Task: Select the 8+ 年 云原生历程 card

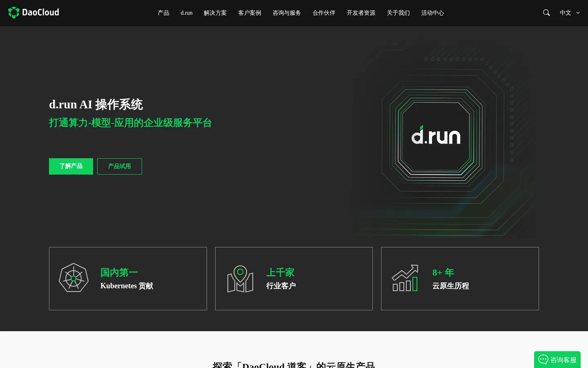Action: 460,278
